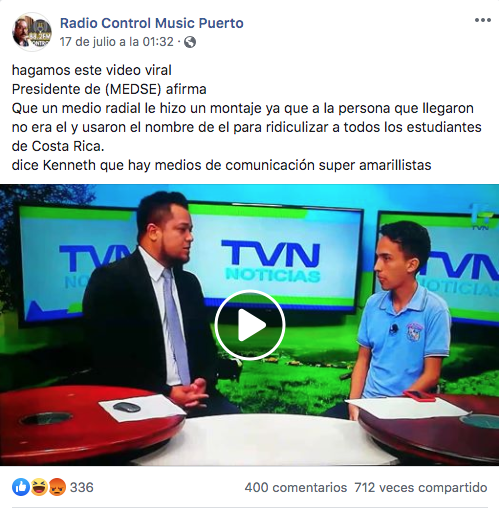Viewport: 499px width, 508px height.
Task: Open the 400 comentarios link
Action: [296, 488]
